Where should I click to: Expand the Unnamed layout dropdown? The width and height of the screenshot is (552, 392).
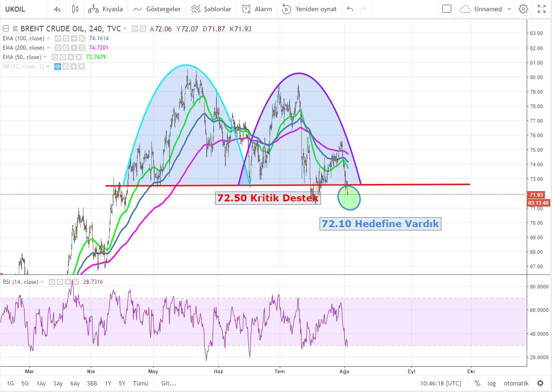(481, 9)
